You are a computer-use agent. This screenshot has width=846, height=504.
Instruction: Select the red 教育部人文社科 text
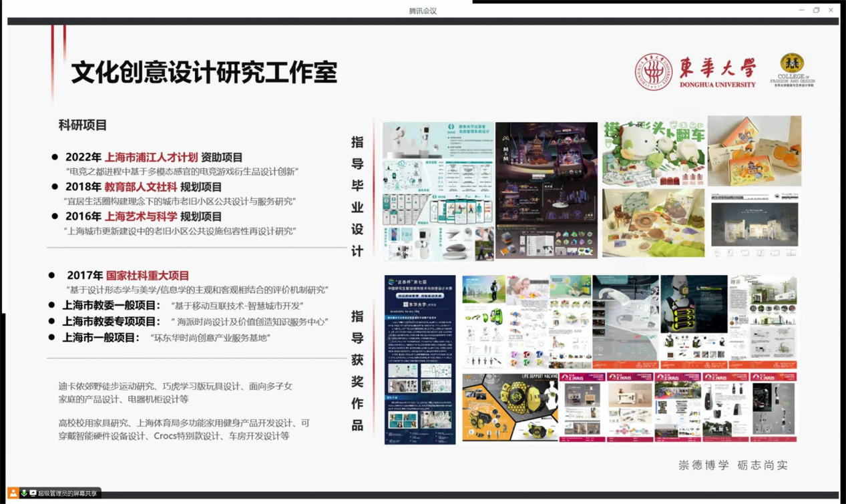click(140, 187)
